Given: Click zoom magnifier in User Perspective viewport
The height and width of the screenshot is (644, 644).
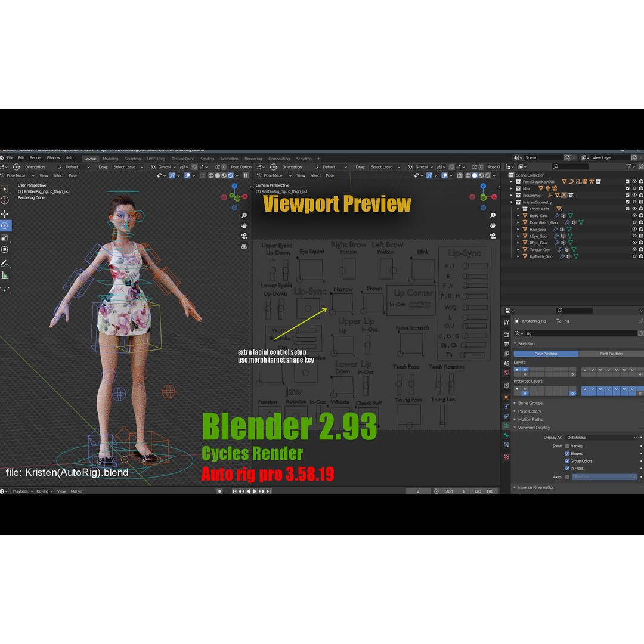Looking at the screenshot, I should click(244, 215).
